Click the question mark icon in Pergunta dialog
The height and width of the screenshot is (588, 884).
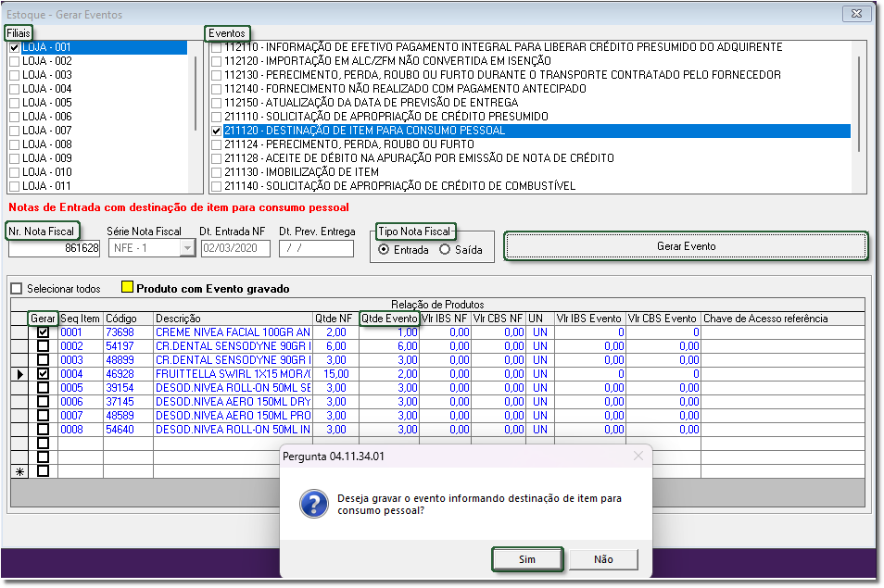point(314,504)
